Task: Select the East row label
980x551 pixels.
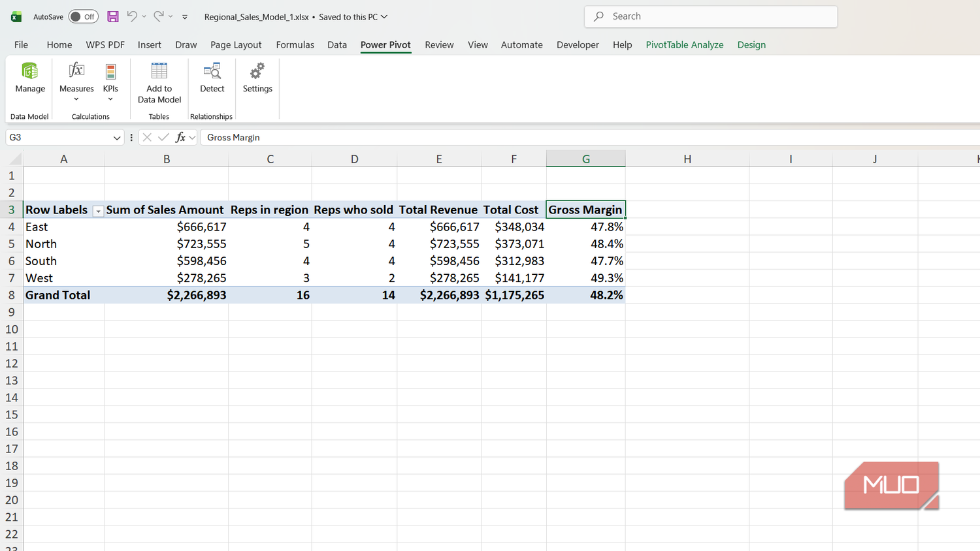Action: [x=64, y=227]
